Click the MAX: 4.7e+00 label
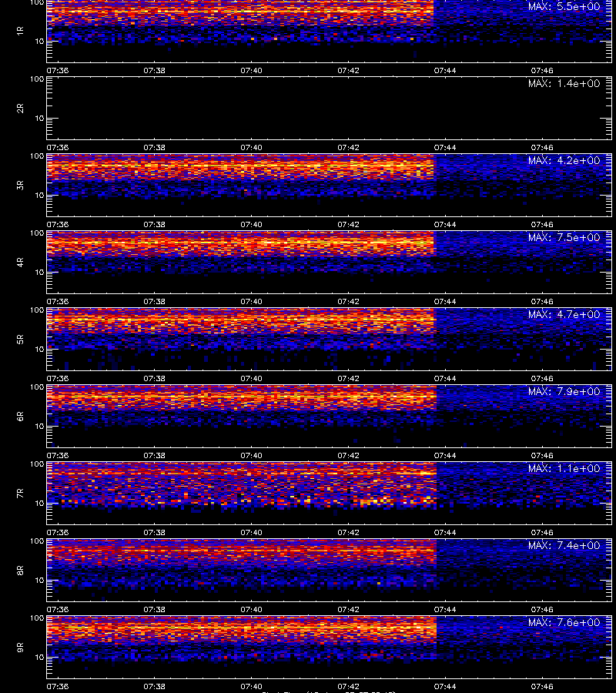 pos(564,314)
